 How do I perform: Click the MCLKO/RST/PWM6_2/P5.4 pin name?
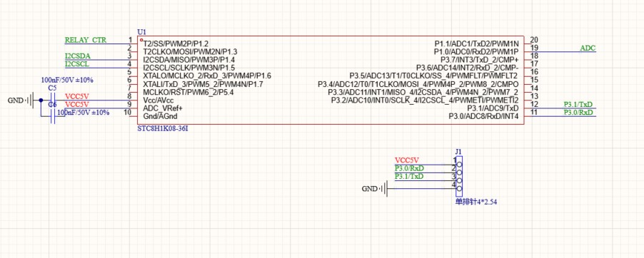pos(188,92)
